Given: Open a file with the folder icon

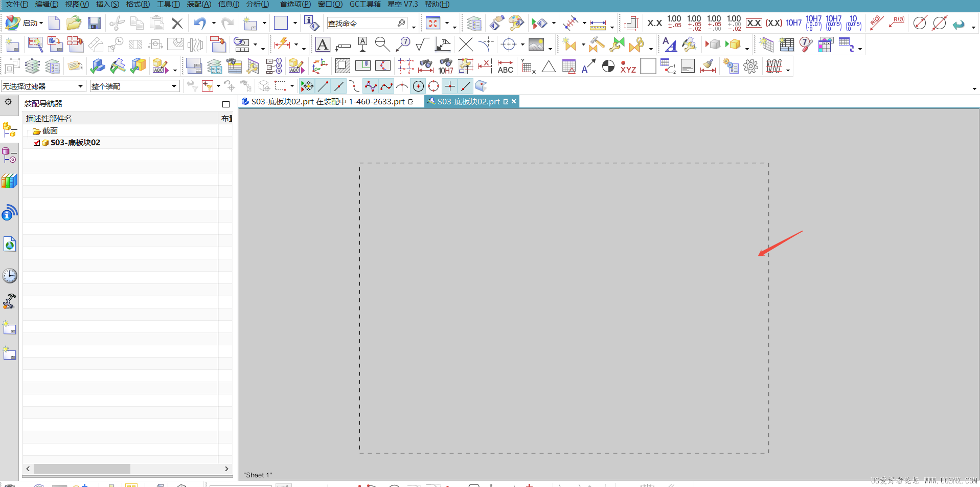Looking at the screenshot, I should [x=74, y=23].
